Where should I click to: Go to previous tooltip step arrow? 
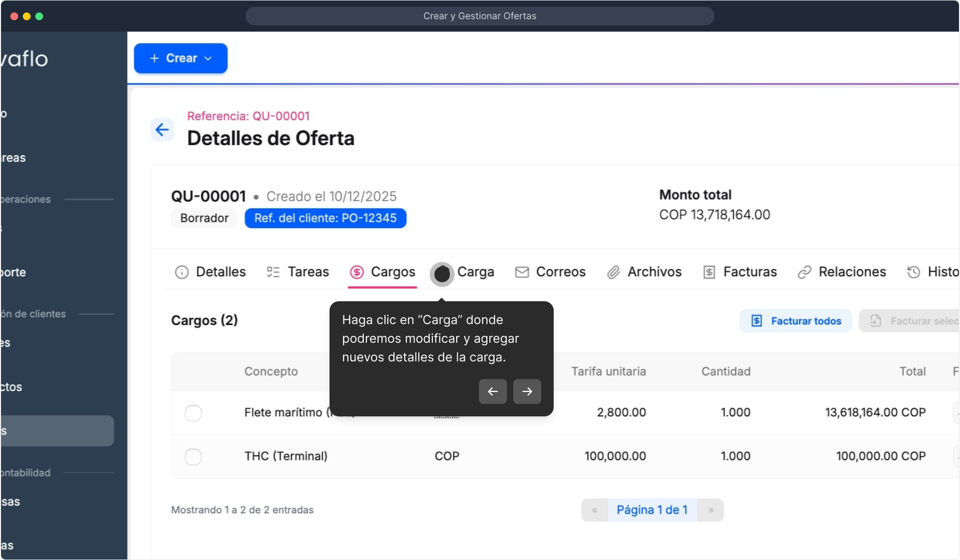coord(492,391)
